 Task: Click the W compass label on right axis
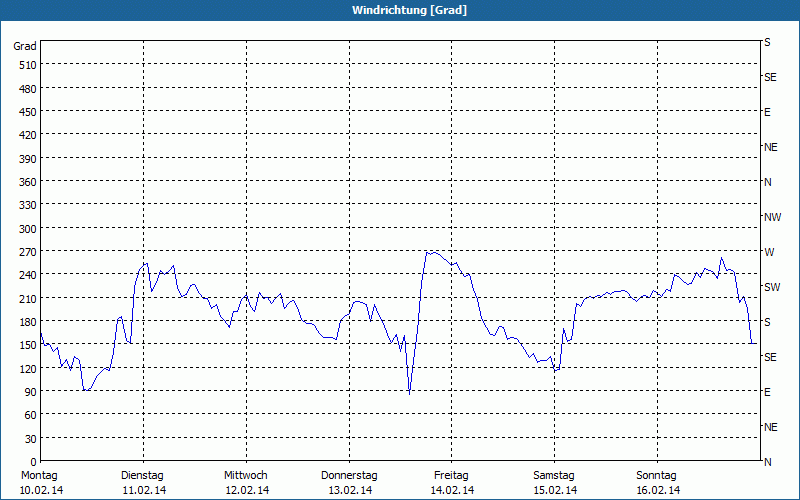(769, 252)
